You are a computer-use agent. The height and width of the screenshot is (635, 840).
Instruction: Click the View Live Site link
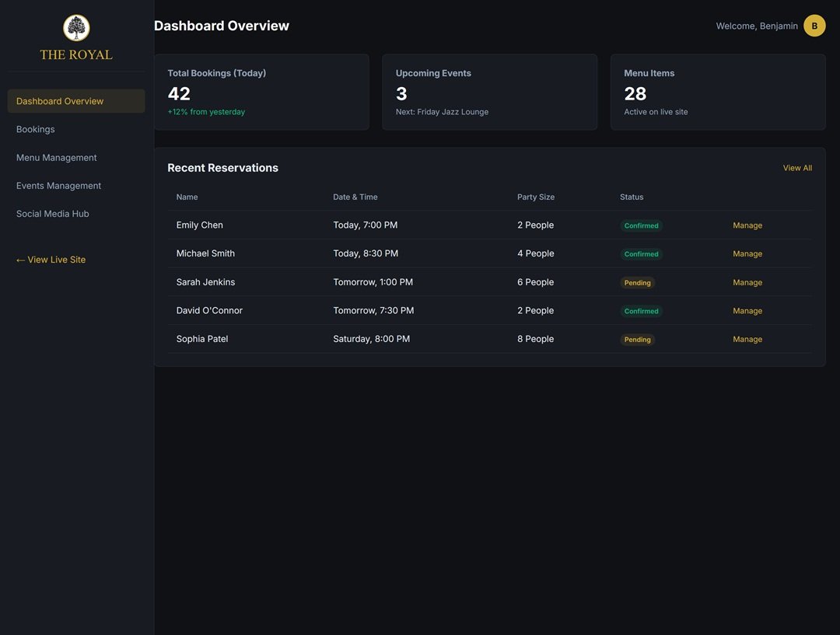[51, 260]
